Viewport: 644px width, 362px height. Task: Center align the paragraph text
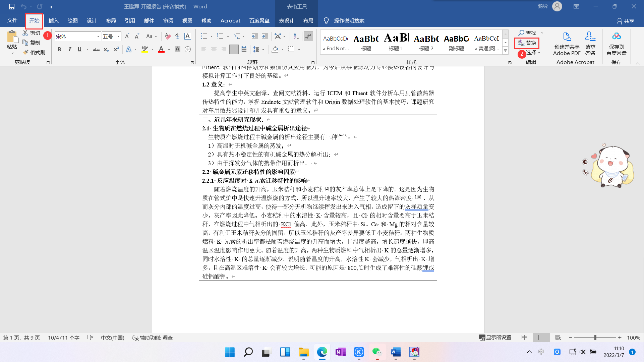tap(214, 50)
